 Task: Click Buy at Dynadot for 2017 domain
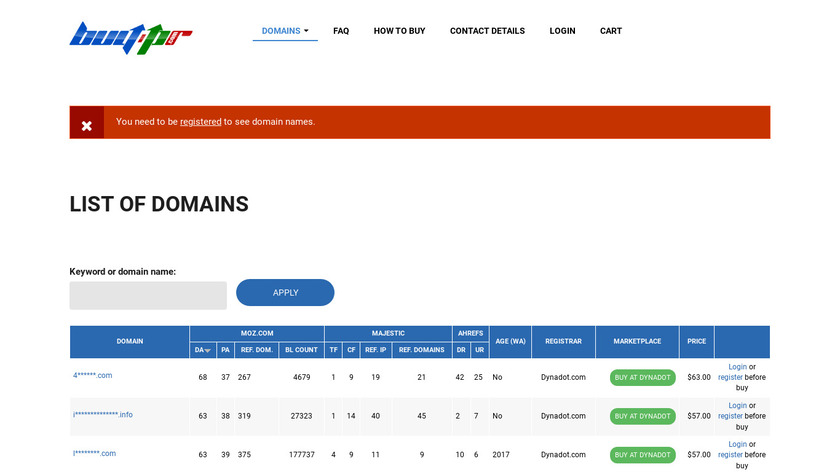[x=642, y=454]
